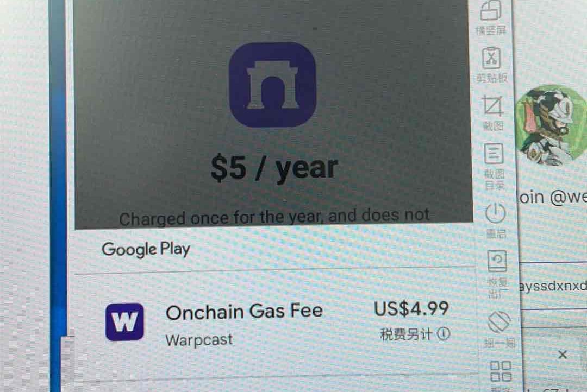587x392 pixels.
Task: Close the panel with X button
Action: tap(563, 354)
